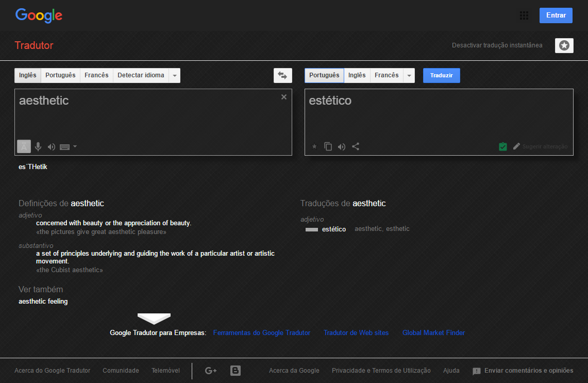The height and width of the screenshot is (383, 588).
Task: Toggle the Ä special characters button
Action: coord(24,146)
